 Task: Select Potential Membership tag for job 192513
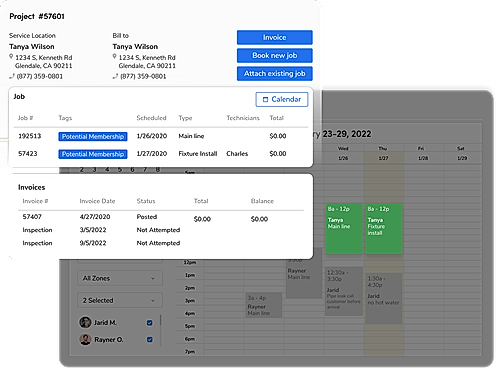click(x=93, y=136)
